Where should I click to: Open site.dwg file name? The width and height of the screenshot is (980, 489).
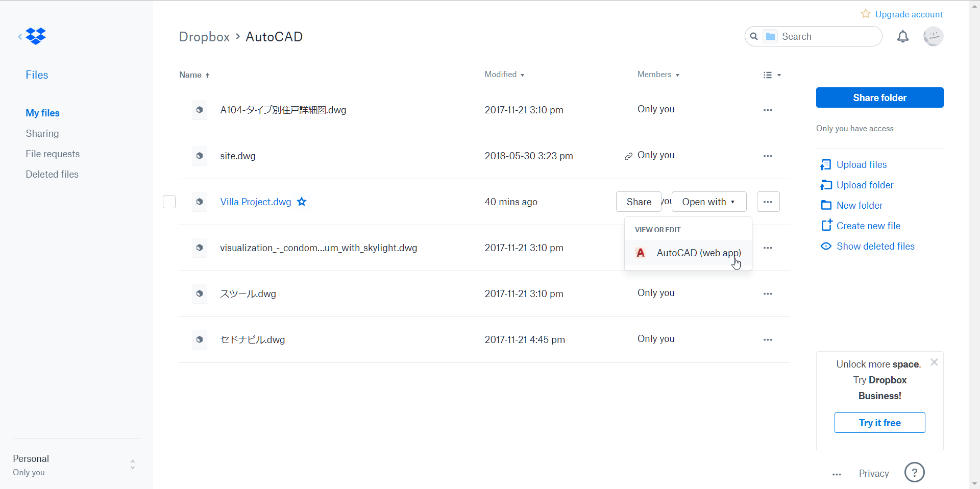(238, 156)
